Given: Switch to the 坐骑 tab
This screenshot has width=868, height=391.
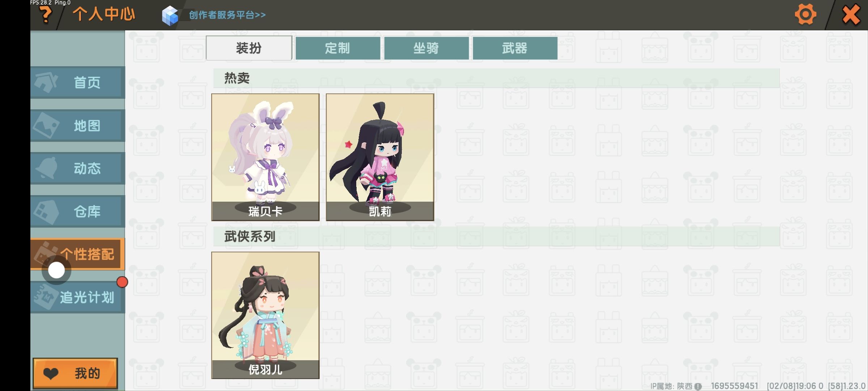Looking at the screenshot, I should click(x=426, y=48).
